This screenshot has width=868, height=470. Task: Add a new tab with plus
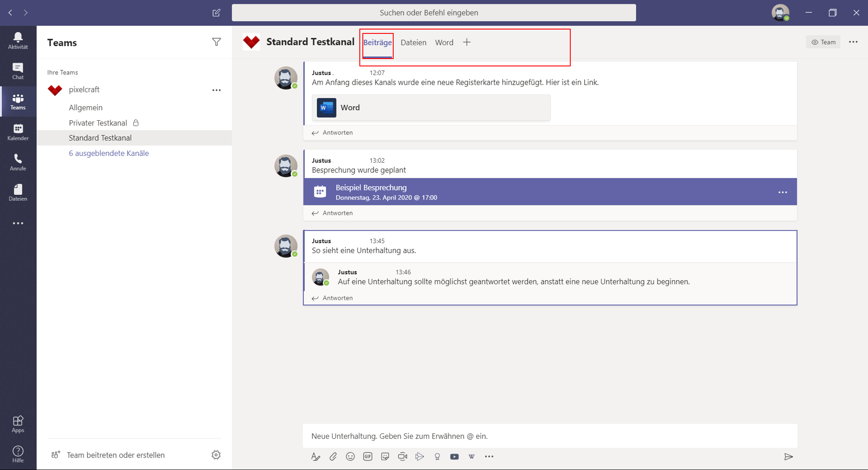click(x=467, y=42)
